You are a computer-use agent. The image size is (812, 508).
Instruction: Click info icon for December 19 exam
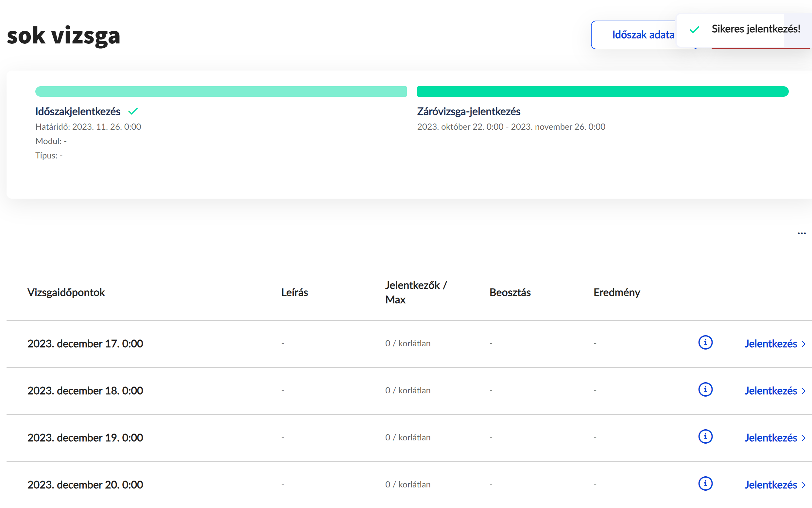pyautogui.click(x=705, y=437)
